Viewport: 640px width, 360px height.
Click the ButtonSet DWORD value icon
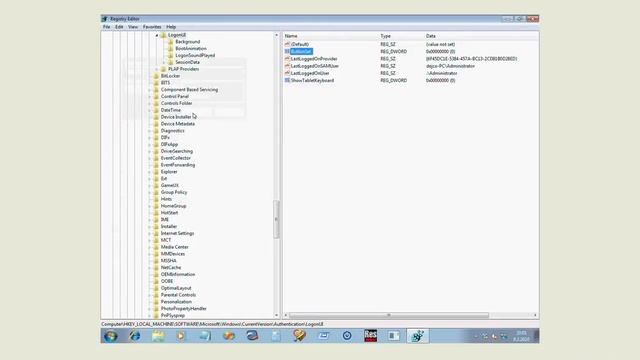pos(287,51)
